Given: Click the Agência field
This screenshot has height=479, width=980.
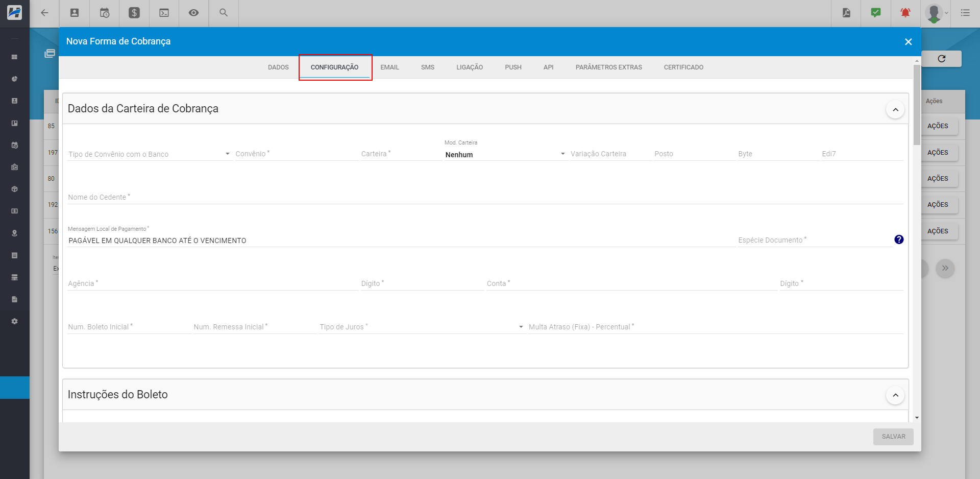Looking at the screenshot, I should (x=213, y=283).
